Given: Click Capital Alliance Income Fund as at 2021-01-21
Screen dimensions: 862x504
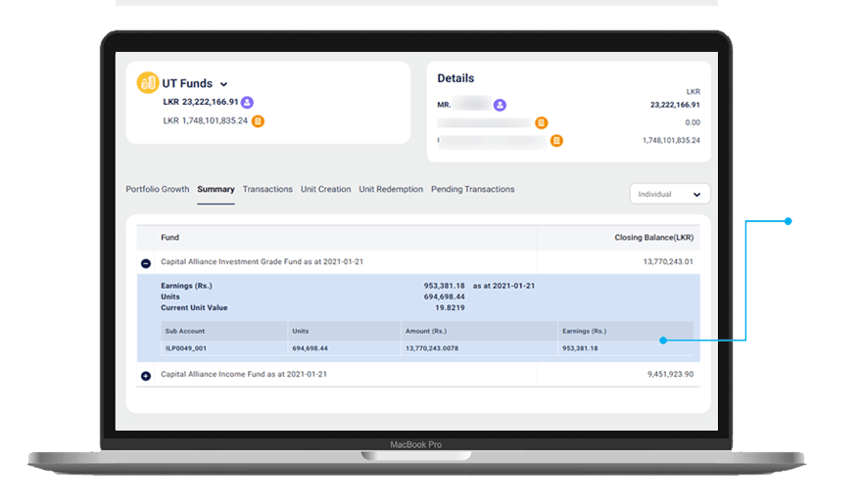Looking at the screenshot, I should pyautogui.click(x=244, y=374).
